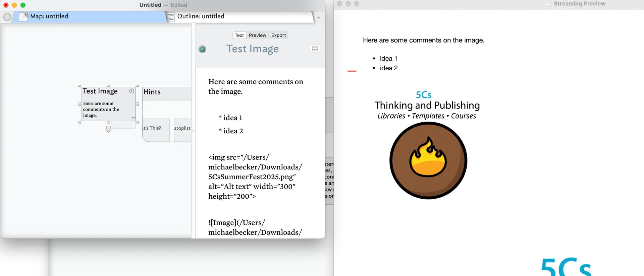Click note body text 'Here are some comments' on map

click(x=101, y=109)
